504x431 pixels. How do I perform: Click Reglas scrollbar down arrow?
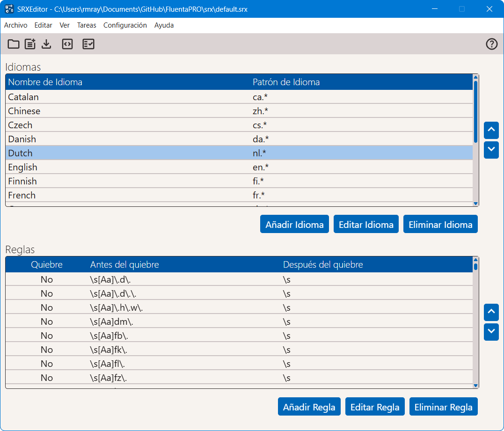point(476,386)
